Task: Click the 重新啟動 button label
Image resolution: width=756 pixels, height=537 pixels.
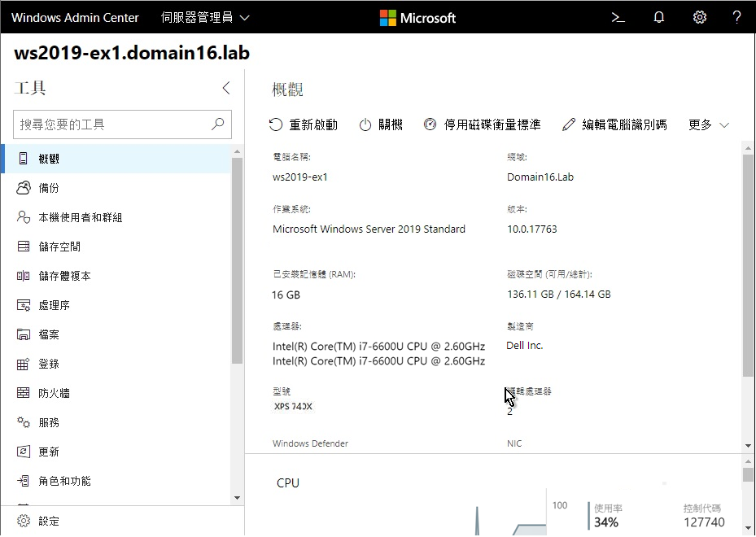Action: [x=313, y=124]
